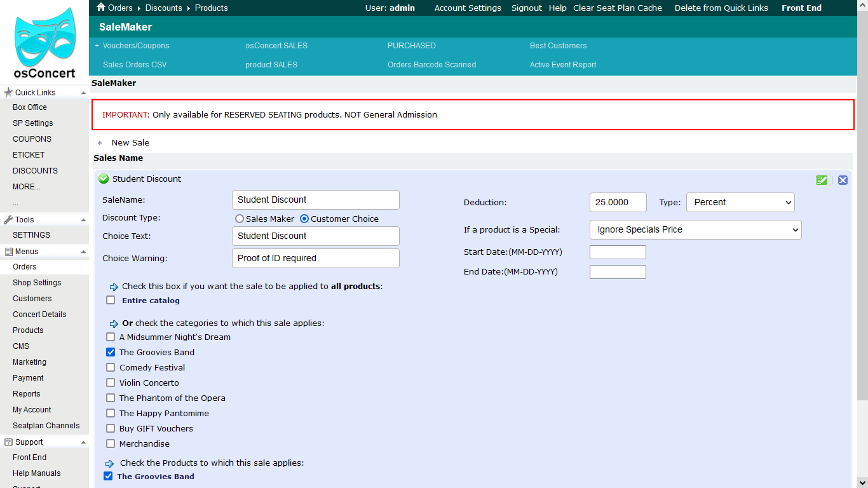Click the plus icon next to New Sale

pos(100,143)
